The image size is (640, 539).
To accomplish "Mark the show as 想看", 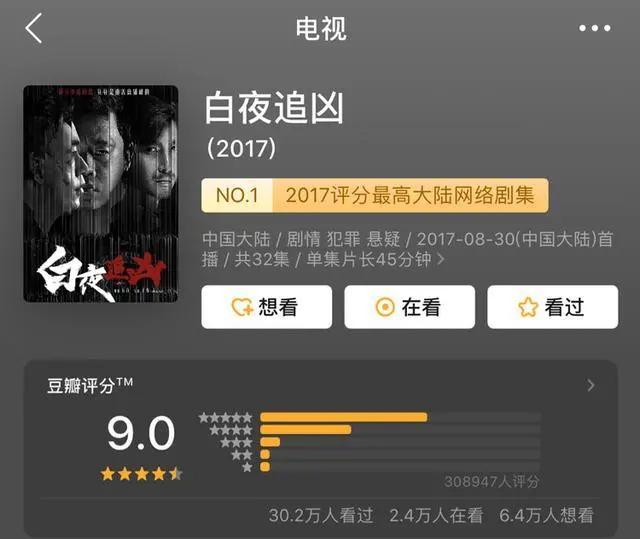I will [267, 307].
